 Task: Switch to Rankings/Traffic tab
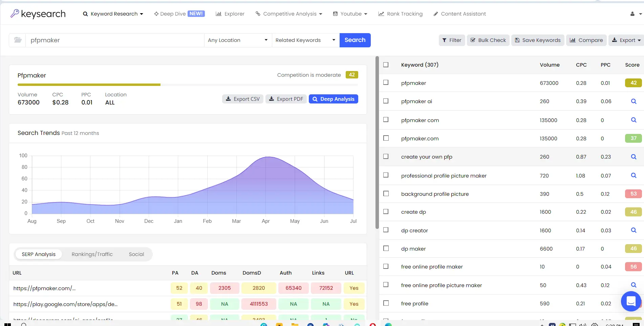[92, 254]
